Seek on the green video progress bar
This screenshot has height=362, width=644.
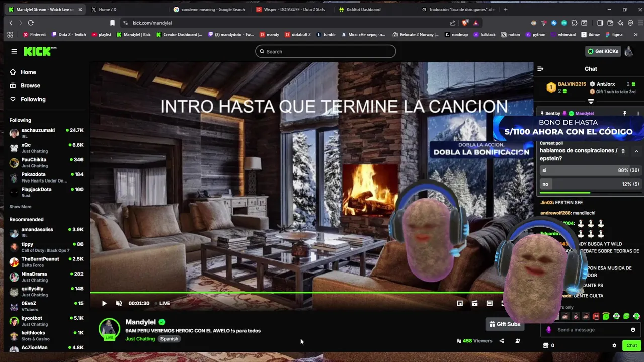pyautogui.click(x=311, y=292)
